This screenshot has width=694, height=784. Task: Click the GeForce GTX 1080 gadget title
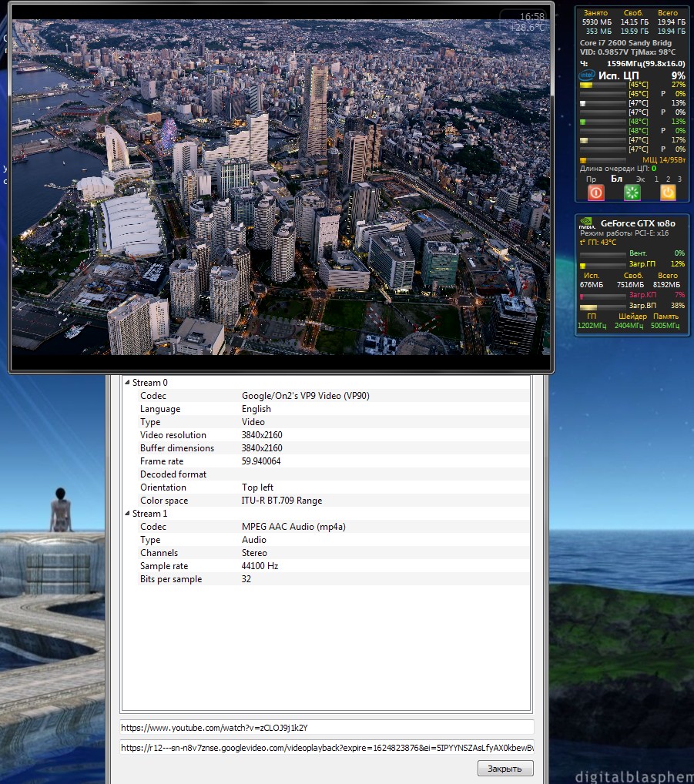[x=637, y=223]
